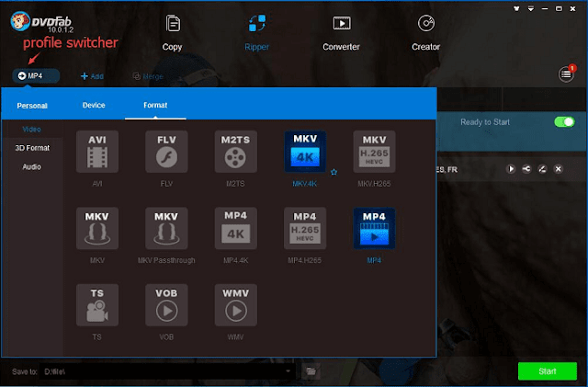Expand the Save to path dropdown
Screen dimensions: 588x387
[288, 371]
